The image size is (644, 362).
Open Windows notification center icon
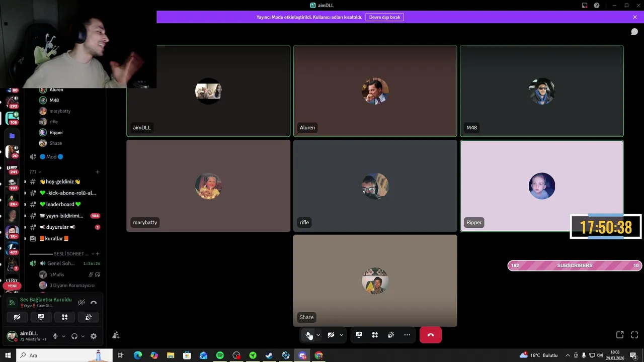(633, 355)
